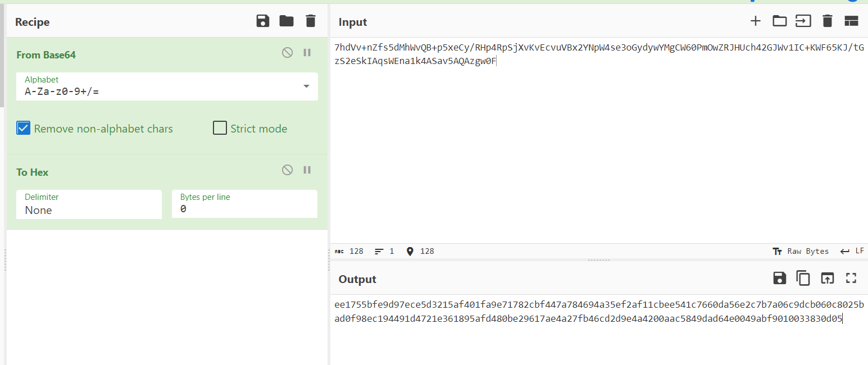
Task: Select the From Base64 operation title
Action: tap(46, 54)
